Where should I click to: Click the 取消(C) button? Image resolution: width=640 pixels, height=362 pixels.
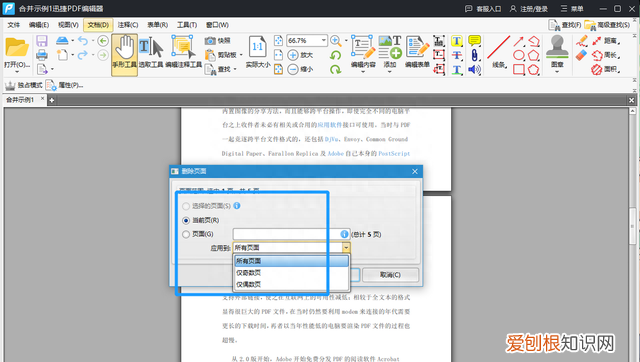coord(390,275)
